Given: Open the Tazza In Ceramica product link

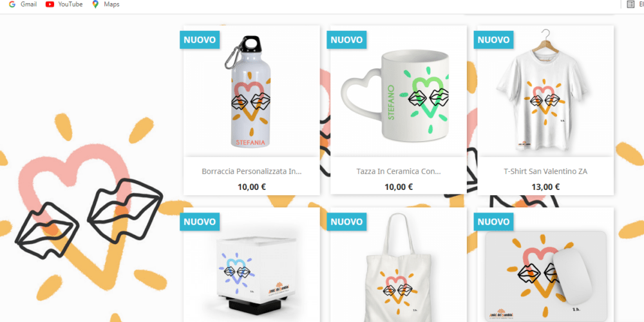Looking at the screenshot, I should pos(399,171).
